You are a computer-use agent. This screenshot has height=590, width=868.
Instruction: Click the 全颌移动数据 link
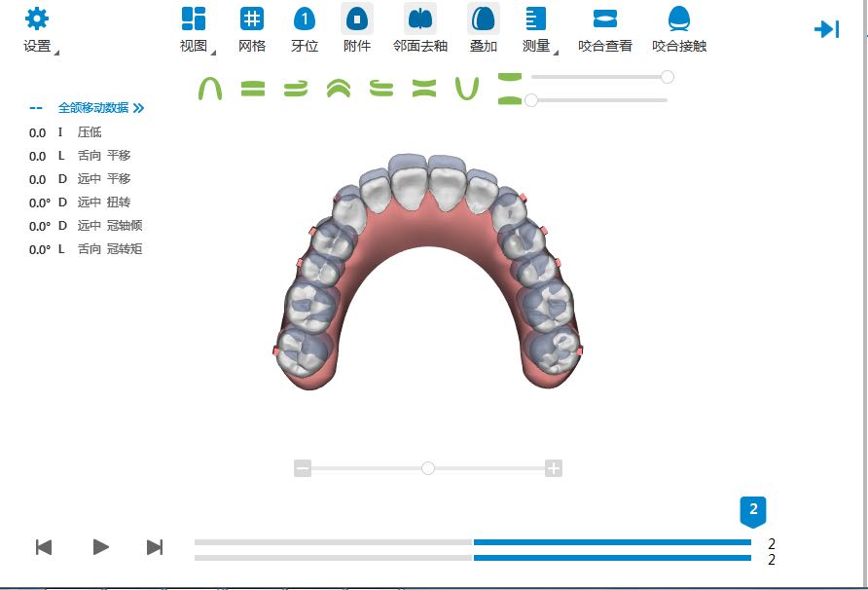93,108
